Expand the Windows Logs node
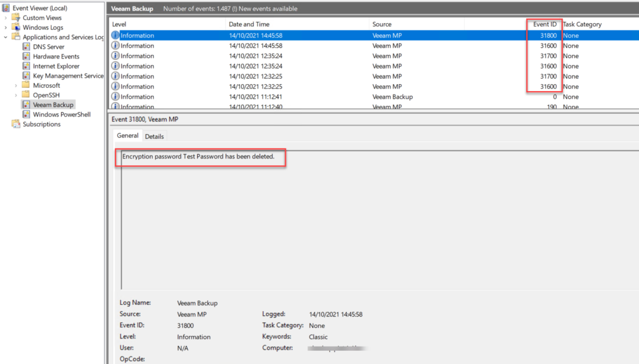This screenshot has height=364, width=639. (x=6, y=27)
